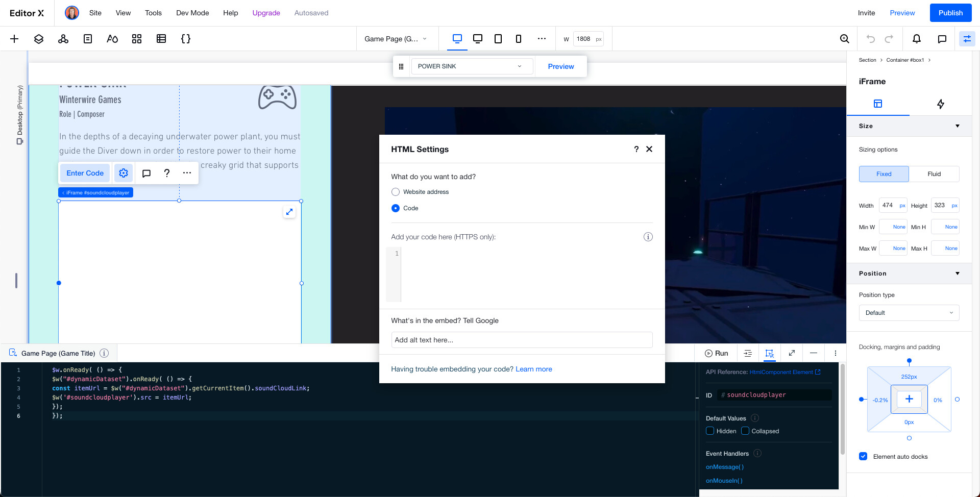
Task: Click the Preview link in top bar
Action: pyautogui.click(x=902, y=13)
